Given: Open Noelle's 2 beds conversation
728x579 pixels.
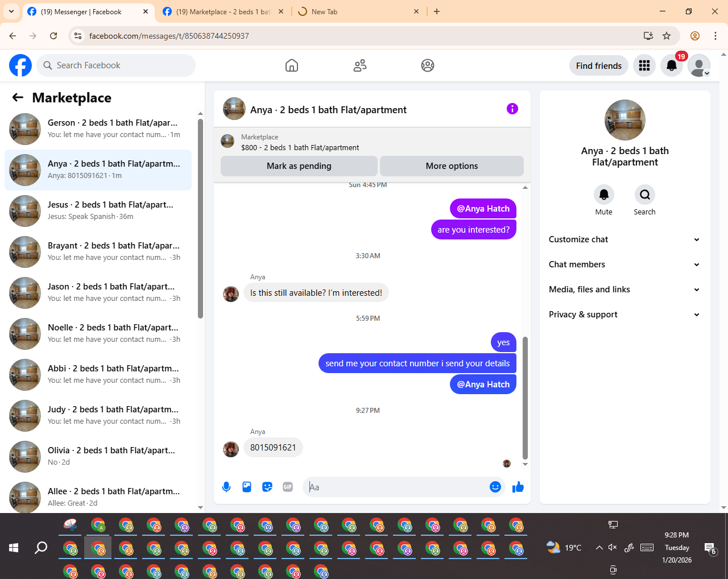Looking at the screenshot, I should click(98, 334).
